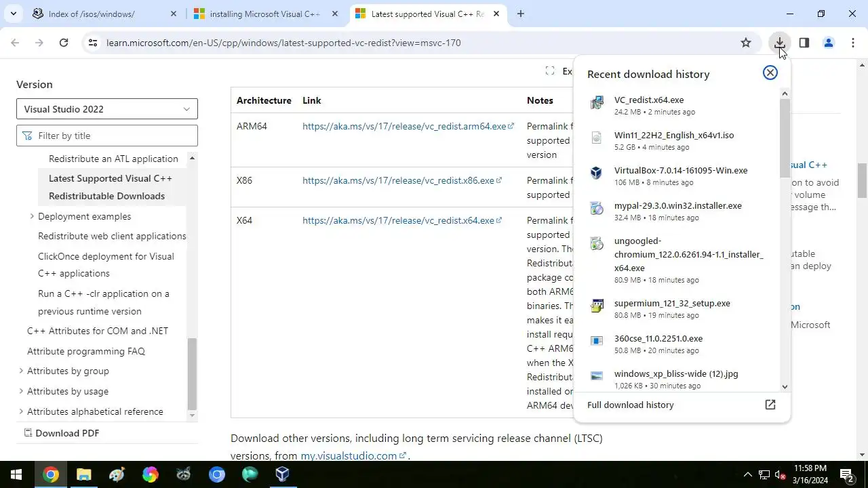Open VirtualBox from the taskbar
Screen dimensions: 868x488
283,474
